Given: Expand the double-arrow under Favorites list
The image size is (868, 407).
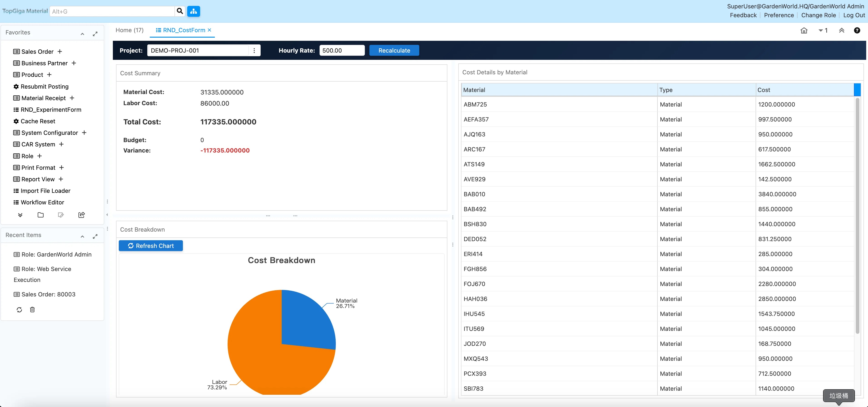Looking at the screenshot, I should tap(20, 215).
